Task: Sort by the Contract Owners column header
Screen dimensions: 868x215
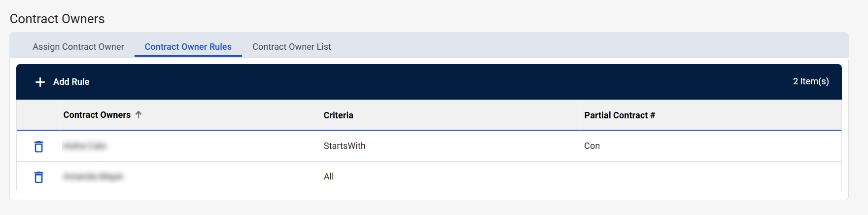Action: (x=97, y=115)
